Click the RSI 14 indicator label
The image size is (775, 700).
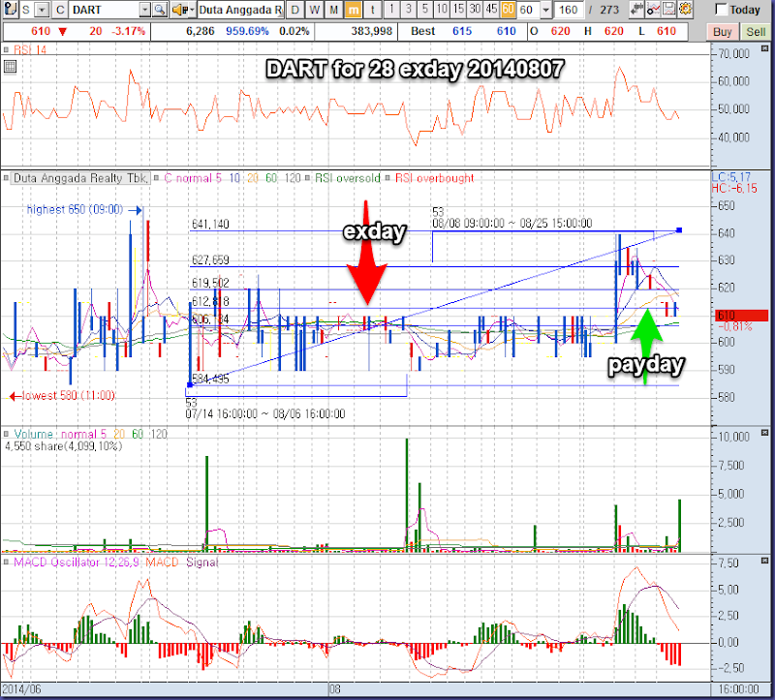[x=30, y=50]
